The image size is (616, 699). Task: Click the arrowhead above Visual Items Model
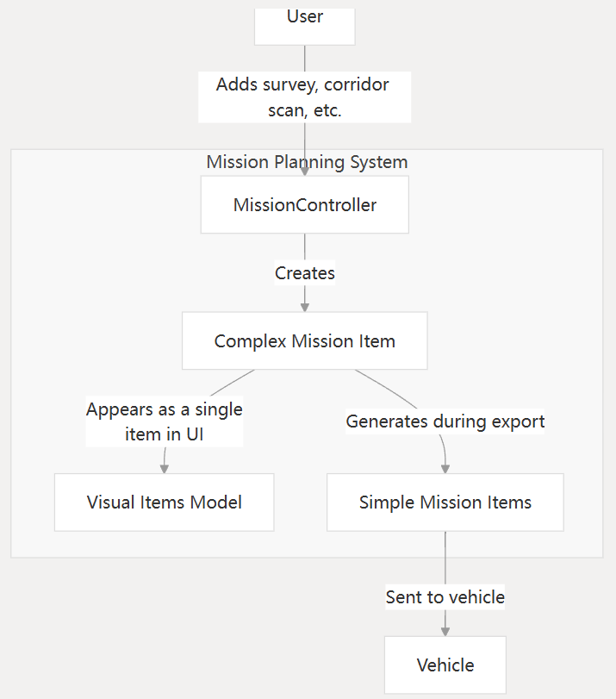pyautogui.click(x=164, y=468)
